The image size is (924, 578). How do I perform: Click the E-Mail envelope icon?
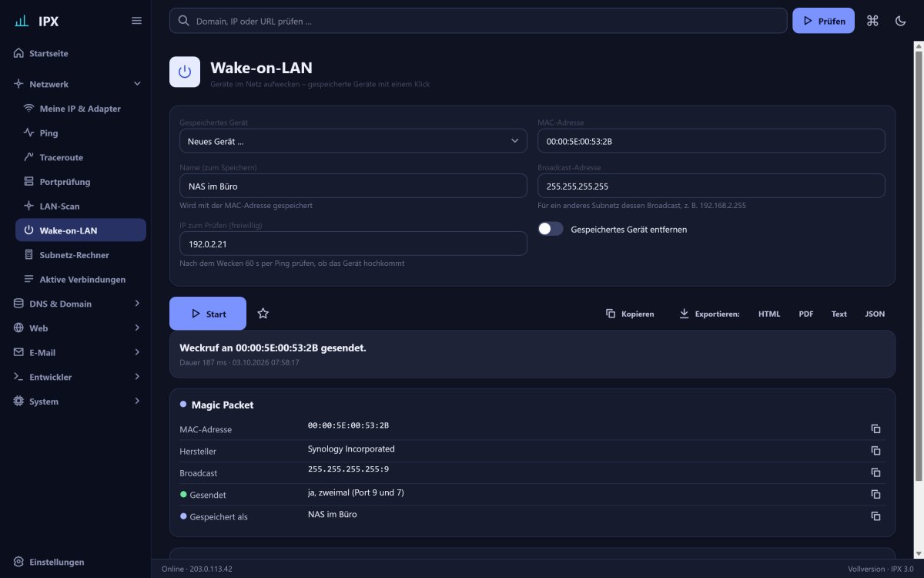18,352
